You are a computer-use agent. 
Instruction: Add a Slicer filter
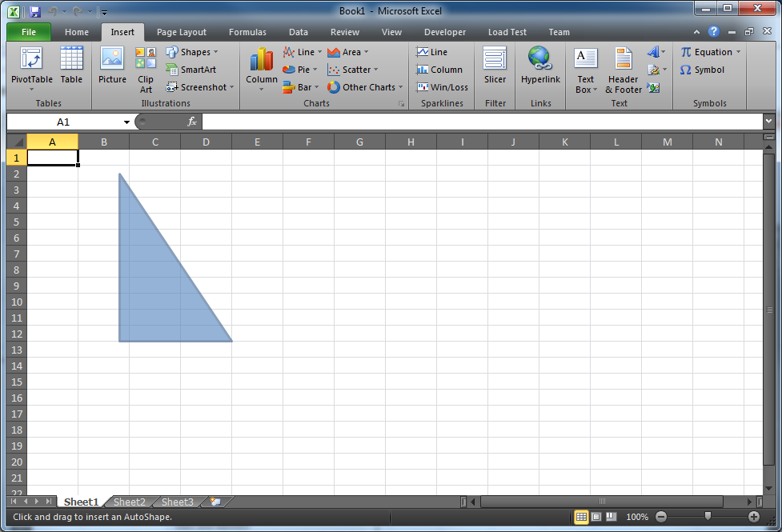[x=495, y=65]
